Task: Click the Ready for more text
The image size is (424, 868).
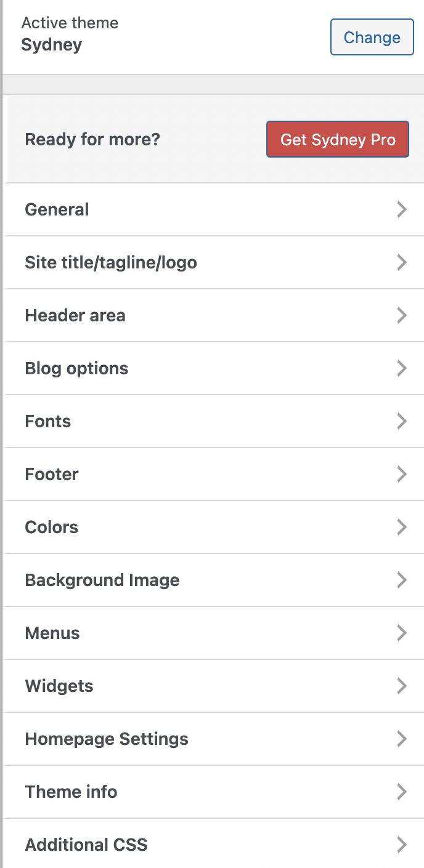Action: [92, 139]
